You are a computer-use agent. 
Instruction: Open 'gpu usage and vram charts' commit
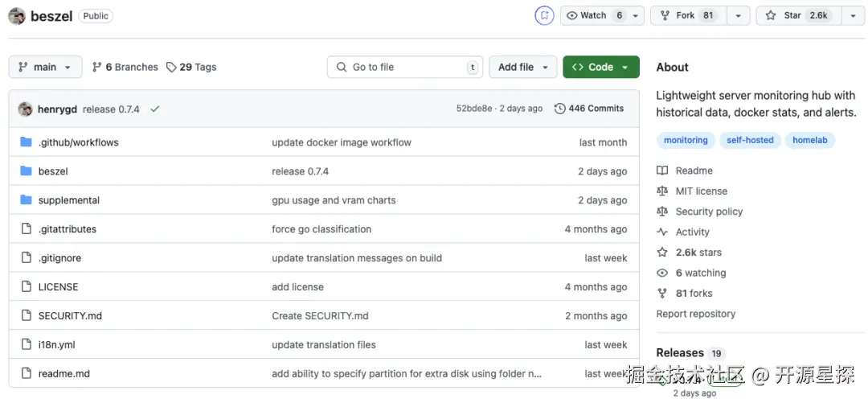coord(334,200)
